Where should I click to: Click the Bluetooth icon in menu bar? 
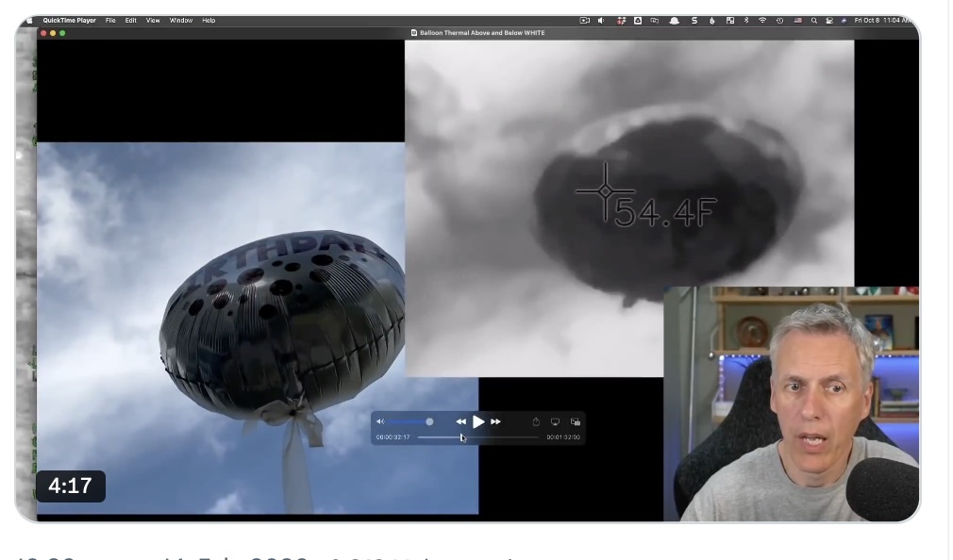[x=746, y=20]
